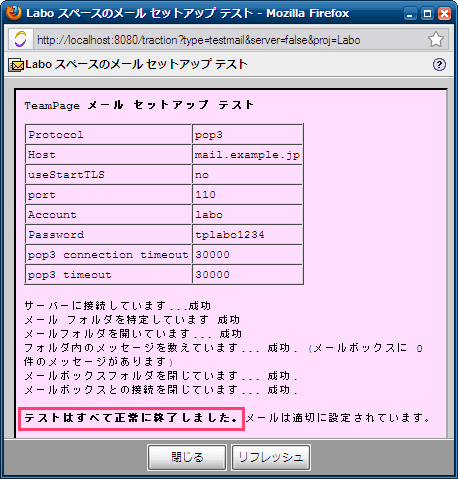Image resolution: width=458 pixels, height=479 pixels.
Task: Click the メールは適切に設定されています text
Action: click(337, 418)
